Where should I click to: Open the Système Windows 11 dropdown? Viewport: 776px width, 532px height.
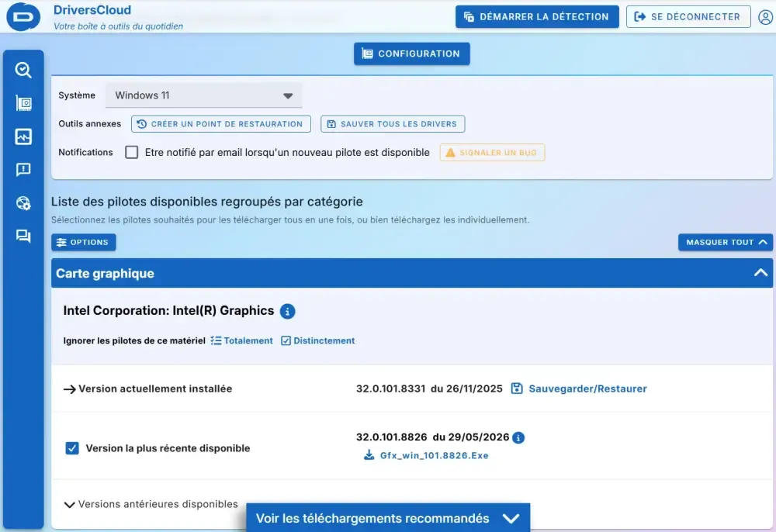pyautogui.click(x=204, y=95)
